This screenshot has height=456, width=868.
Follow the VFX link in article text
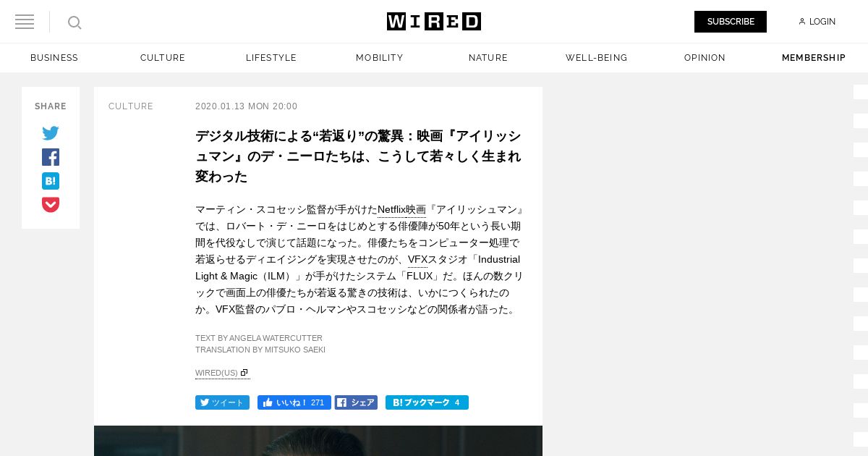(x=417, y=260)
